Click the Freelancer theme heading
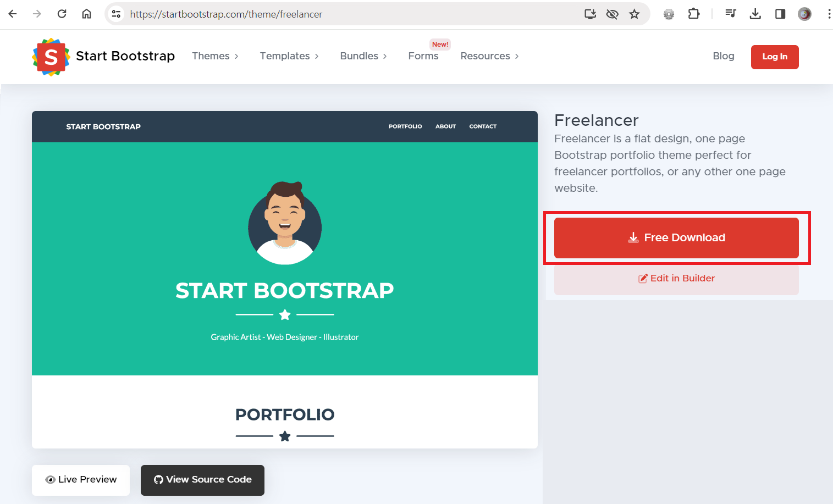 click(x=596, y=120)
